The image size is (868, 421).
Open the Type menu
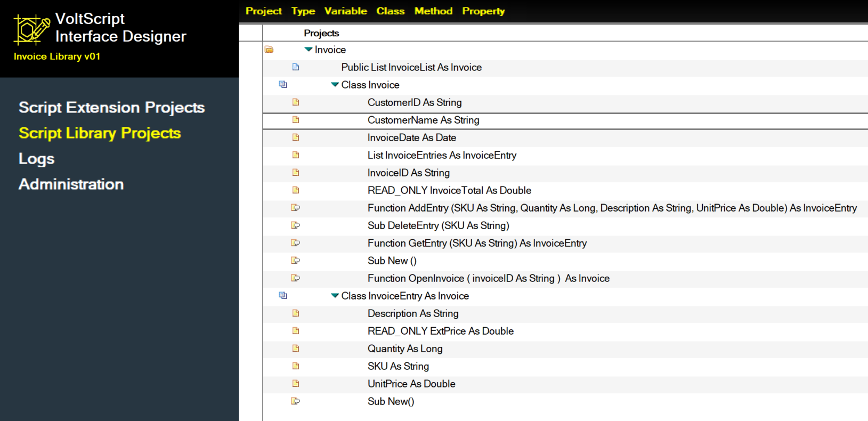303,11
